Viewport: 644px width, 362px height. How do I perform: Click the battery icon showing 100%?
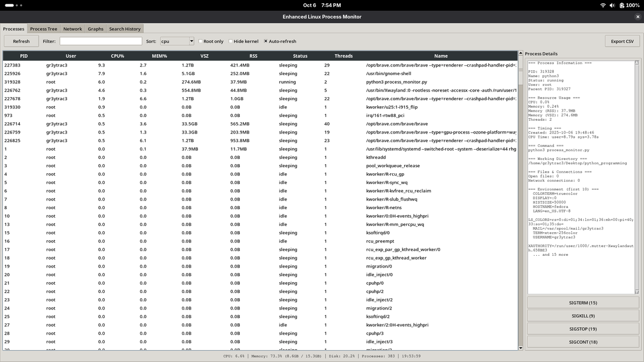pyautogui.click(x=621, y=5)
